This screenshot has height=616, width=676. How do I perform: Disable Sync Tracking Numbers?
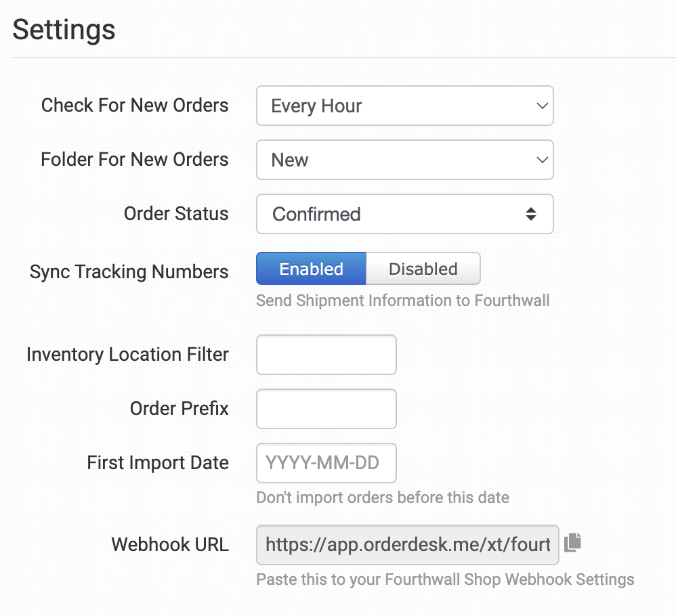pyautogui.click(x=423, y=269)
